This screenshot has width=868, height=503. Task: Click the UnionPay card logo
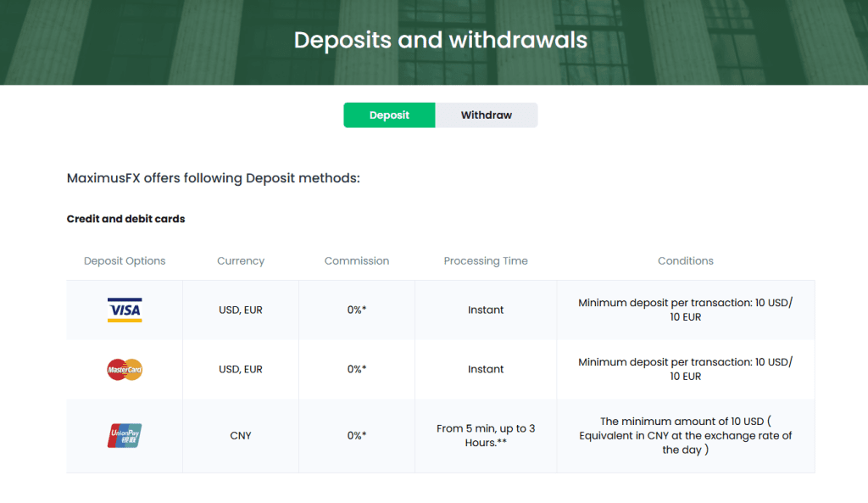pyautogui.click(x=125, y=435)
